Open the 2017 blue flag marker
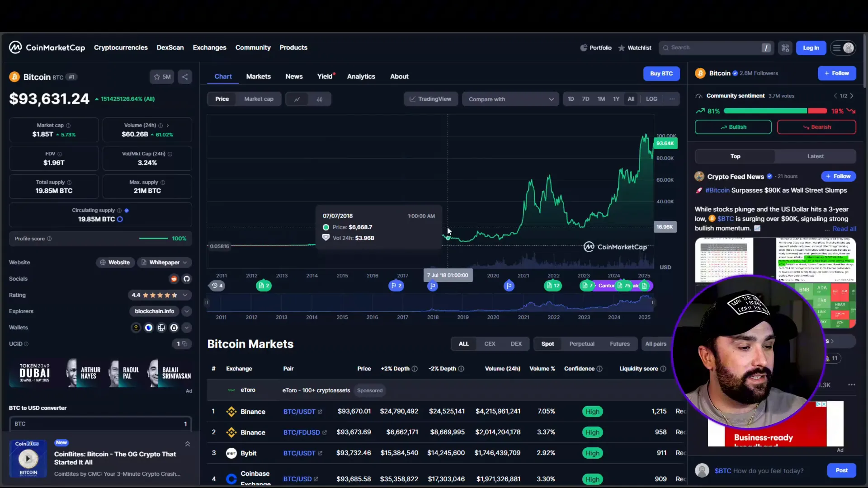 (x=396, y=286)
